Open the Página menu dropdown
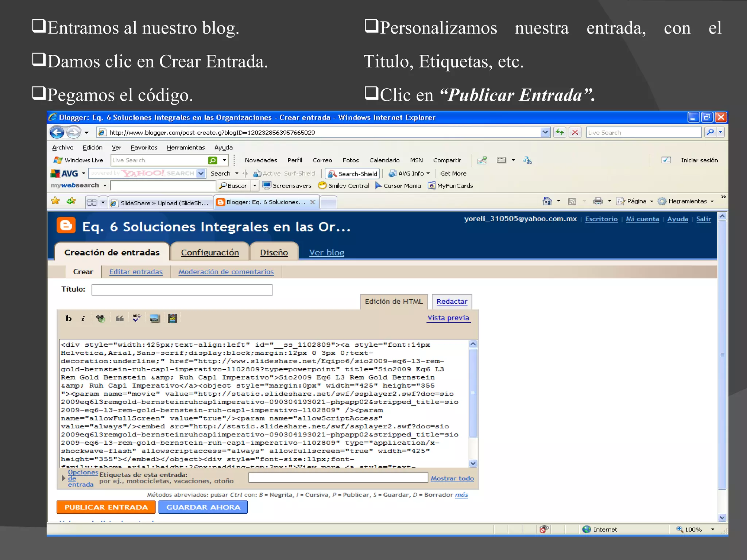This screenshot has height=560, width=747. click(651, 201)
